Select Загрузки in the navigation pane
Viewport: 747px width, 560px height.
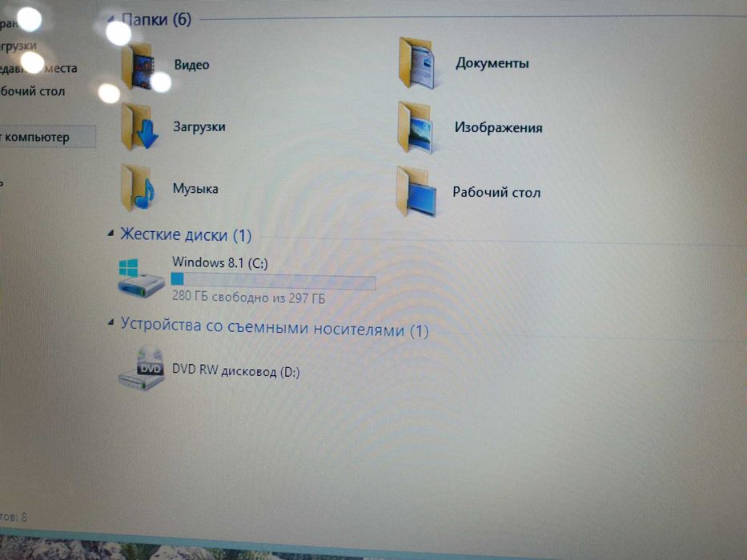tap(18, 46)
